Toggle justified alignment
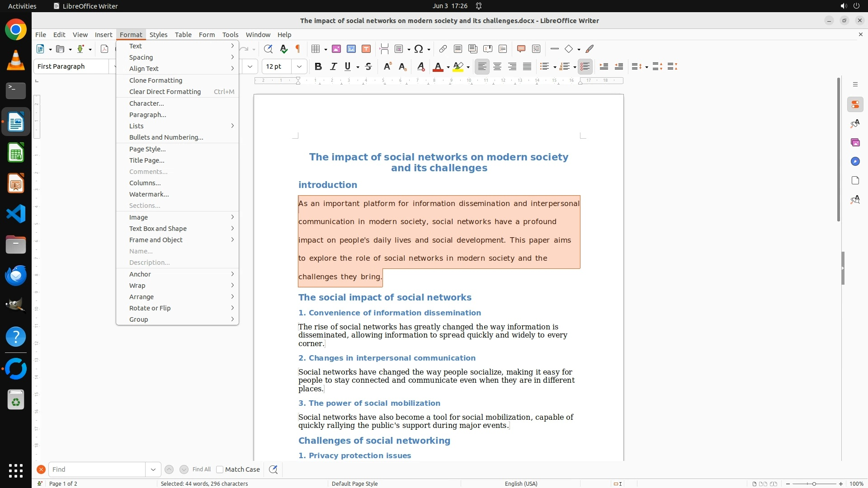The width and height of the screenshot is (868, 488). point(527,67)
